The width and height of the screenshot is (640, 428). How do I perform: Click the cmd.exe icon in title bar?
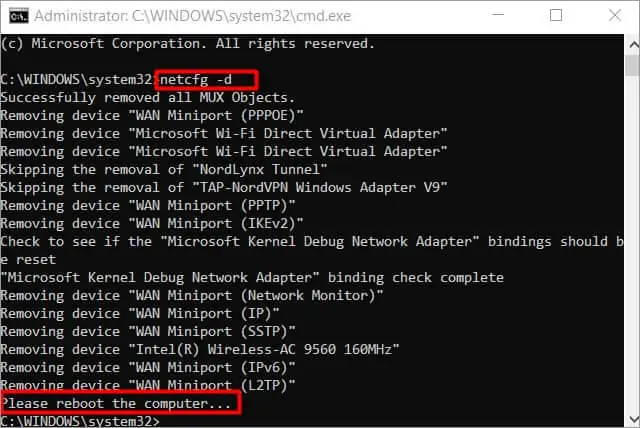tap(19, 16)
